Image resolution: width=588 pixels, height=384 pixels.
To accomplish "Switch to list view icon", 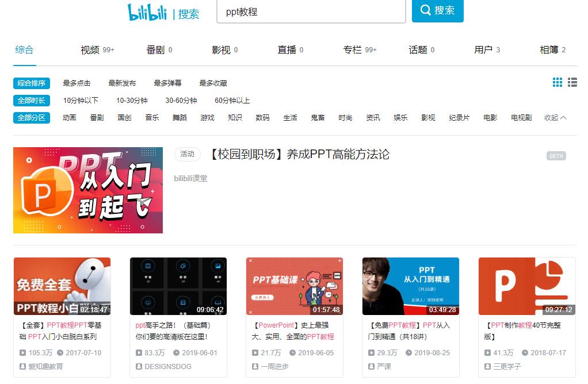I will pyautogui.click(x=572, y=82).
